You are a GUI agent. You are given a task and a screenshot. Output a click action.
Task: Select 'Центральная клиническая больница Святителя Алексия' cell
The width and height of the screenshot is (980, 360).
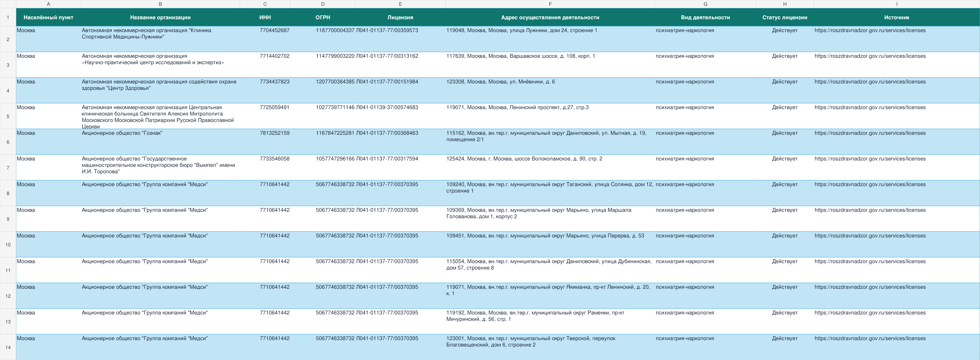pos(160,116)
